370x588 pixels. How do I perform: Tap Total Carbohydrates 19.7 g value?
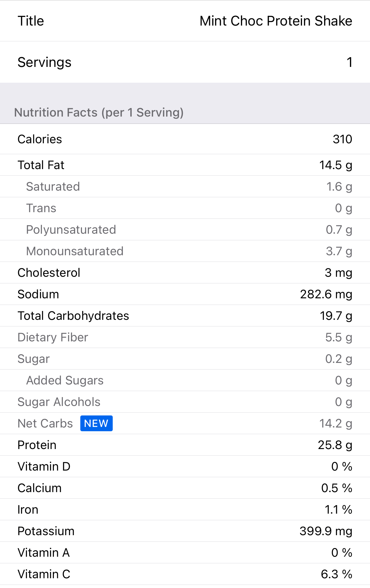click(x=336, y=316)
